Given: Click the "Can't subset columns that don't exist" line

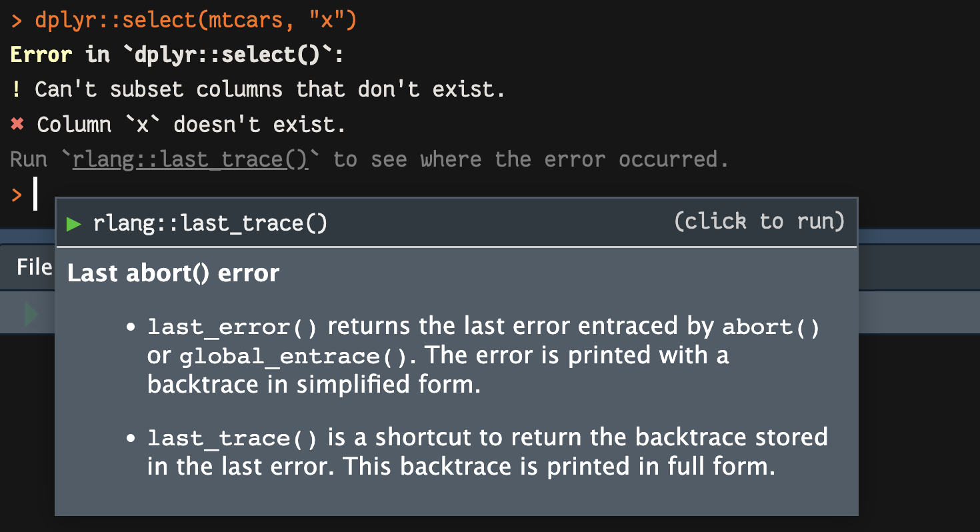Looking at the screenshot, I should click(270, 89).
